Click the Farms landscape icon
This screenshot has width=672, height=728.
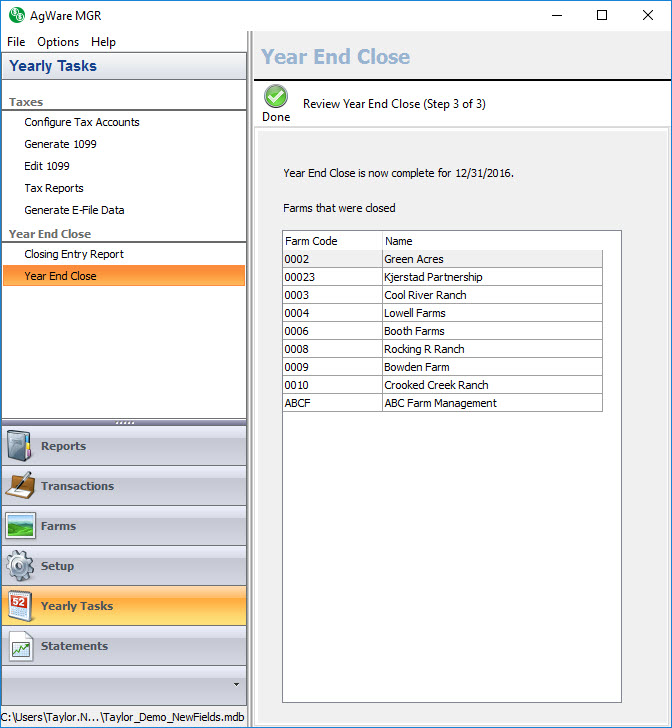21,526
